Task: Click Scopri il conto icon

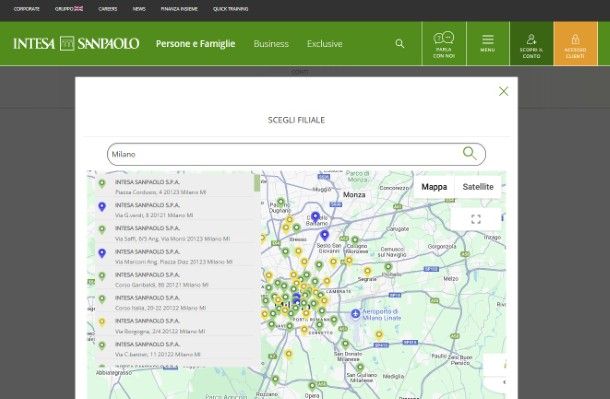Action: 531,44
